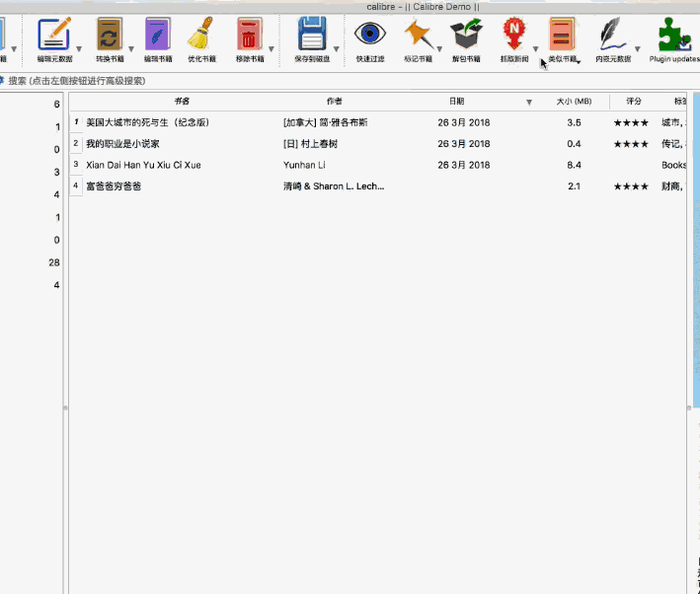The image size is (700, 594).
Task: Click the star rating of 美国大城市的死与生
Action: pos(631,122)
